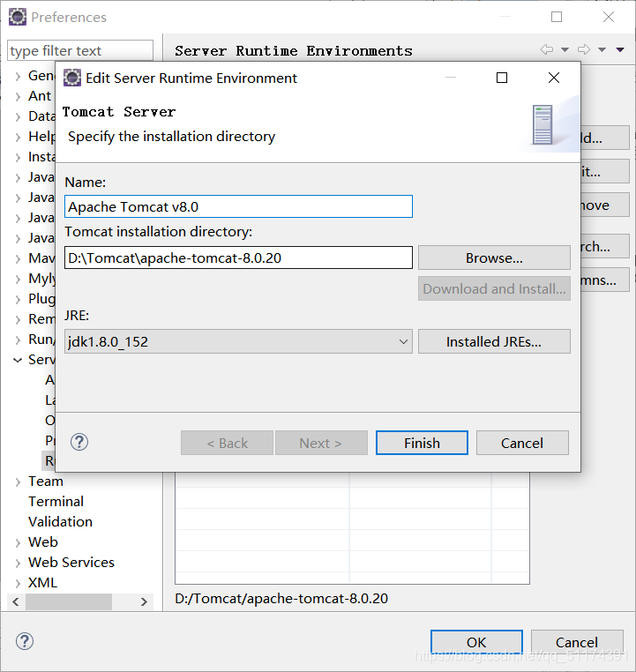Maximize the Edit Server Runtime Environment dialog
Screen dimensions: 636x672
click(x=502, y=78)
